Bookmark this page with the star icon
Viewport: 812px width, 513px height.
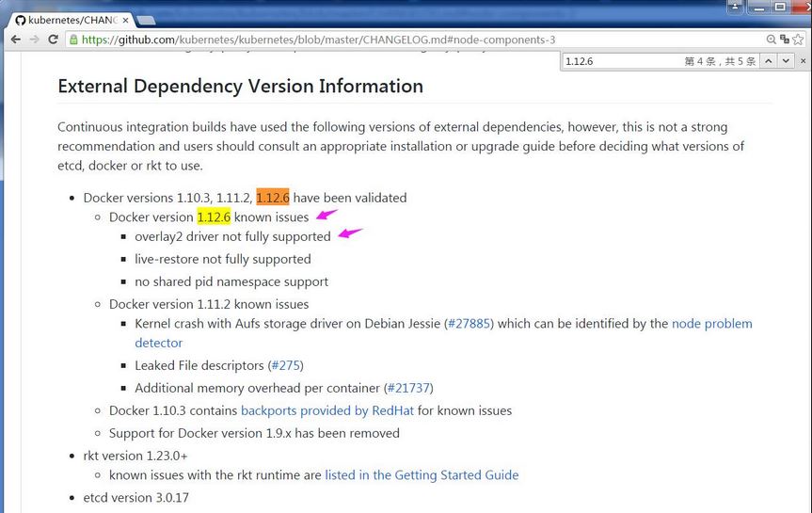pos(798,40)
